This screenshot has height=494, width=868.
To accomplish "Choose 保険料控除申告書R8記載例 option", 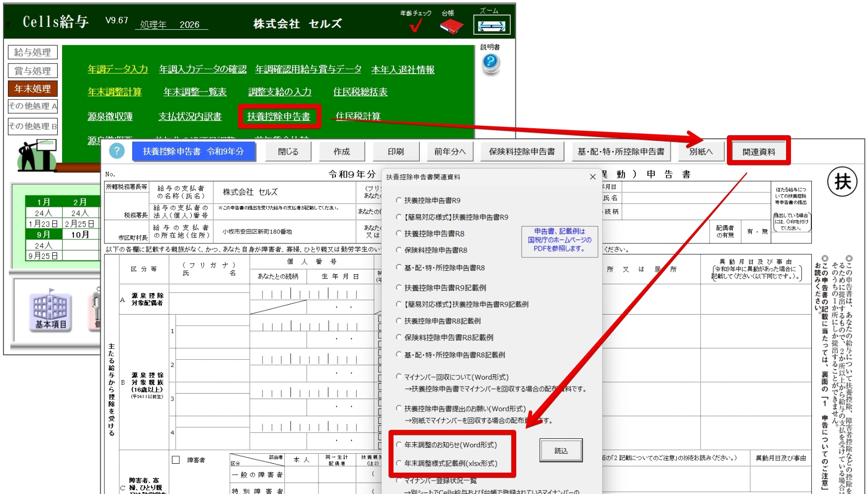I will click(398, 337).
